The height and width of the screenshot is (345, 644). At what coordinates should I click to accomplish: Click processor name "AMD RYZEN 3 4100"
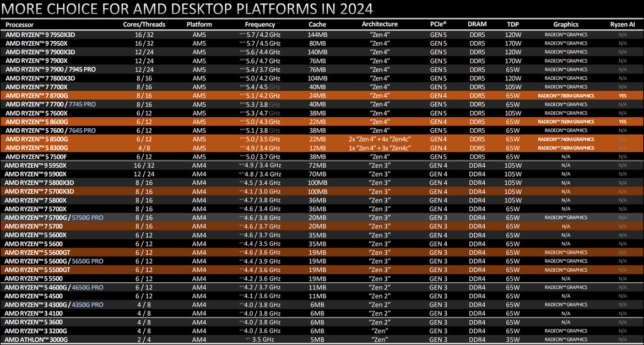pos(33,314)
